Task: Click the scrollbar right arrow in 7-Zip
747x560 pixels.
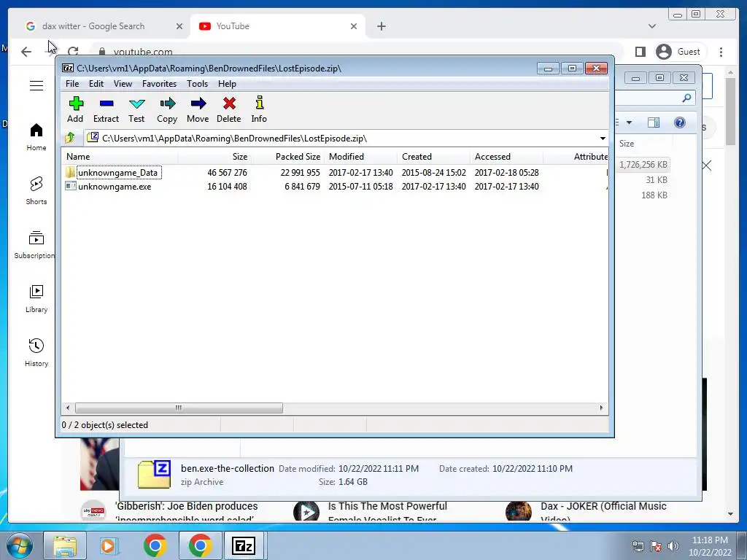Action: click(x=601, y=408)
